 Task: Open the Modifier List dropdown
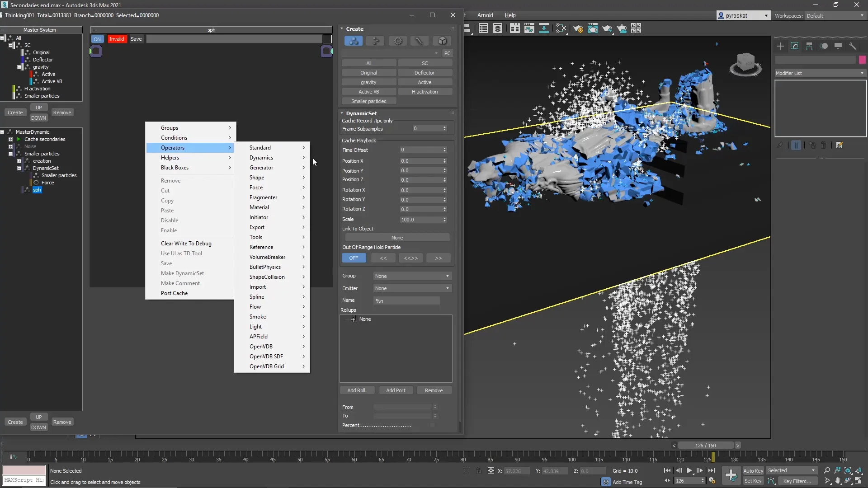[x=820, y=73]
